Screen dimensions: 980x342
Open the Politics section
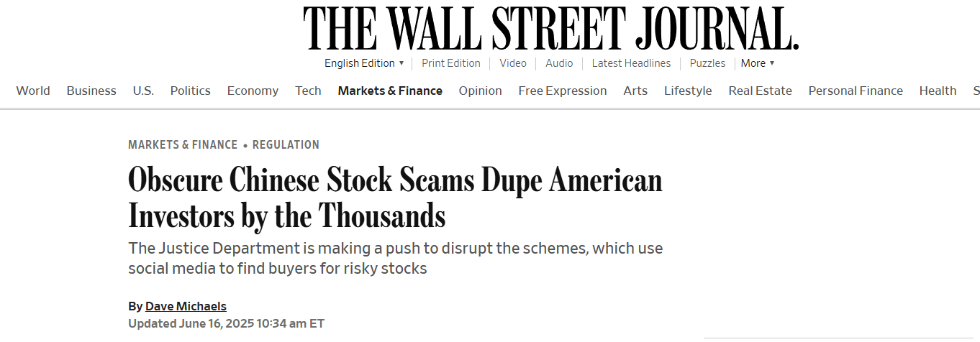point(191,91)
